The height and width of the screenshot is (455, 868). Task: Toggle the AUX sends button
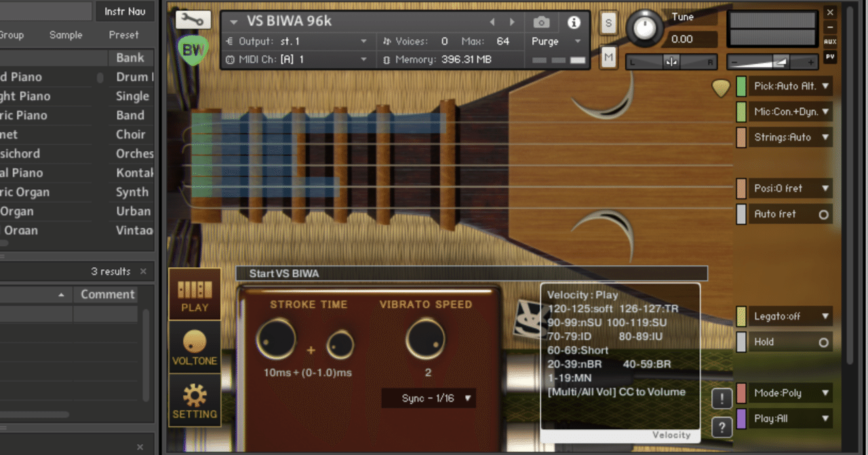pos(830,41)
